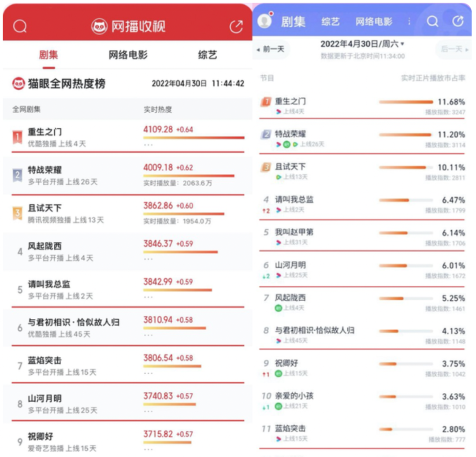Tap Youku icon under 蓝焰突击 in right panel
Viewport: 476px width, 457px height.
(x=279, y=439)
